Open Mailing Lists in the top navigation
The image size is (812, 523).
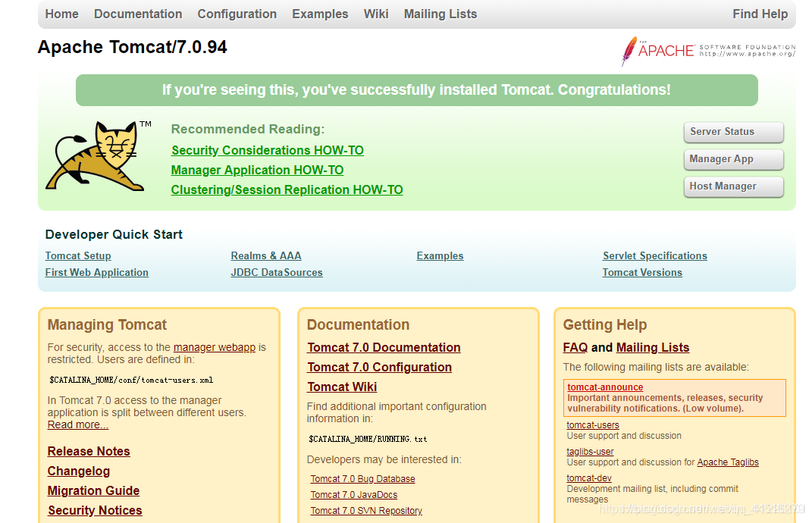tap(440, 14)
